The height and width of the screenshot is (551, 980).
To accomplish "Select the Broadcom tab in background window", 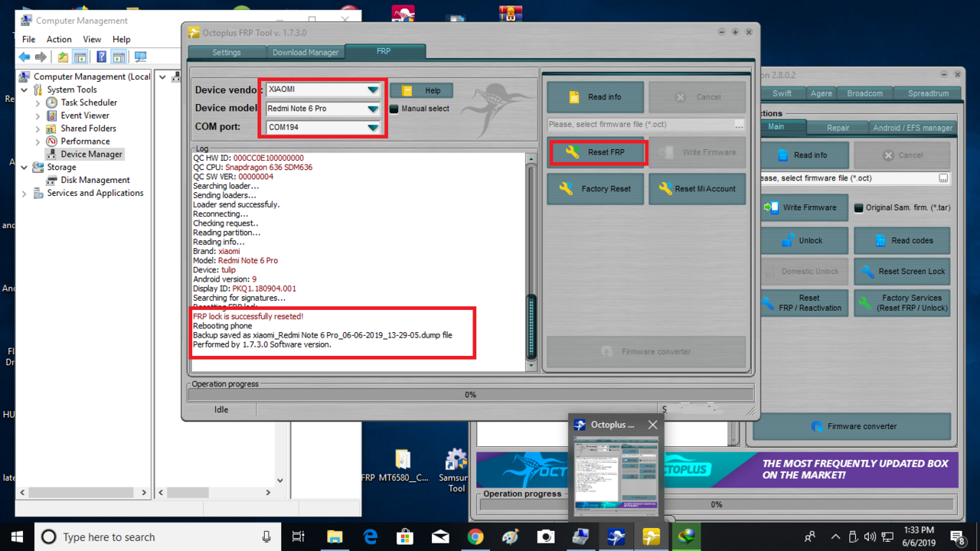I will 864,93.
